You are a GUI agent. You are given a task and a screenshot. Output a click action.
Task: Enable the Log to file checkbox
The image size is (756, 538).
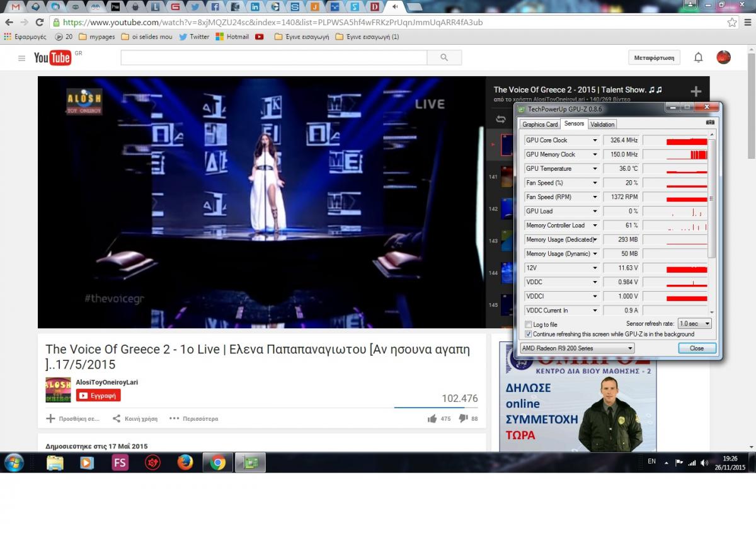pos(529,324)
